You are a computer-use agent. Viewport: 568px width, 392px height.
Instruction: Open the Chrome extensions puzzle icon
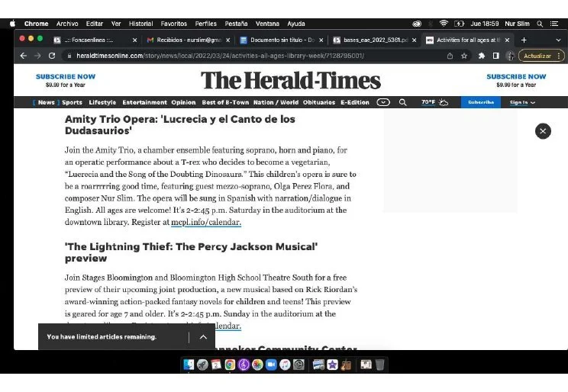(482, 56)
